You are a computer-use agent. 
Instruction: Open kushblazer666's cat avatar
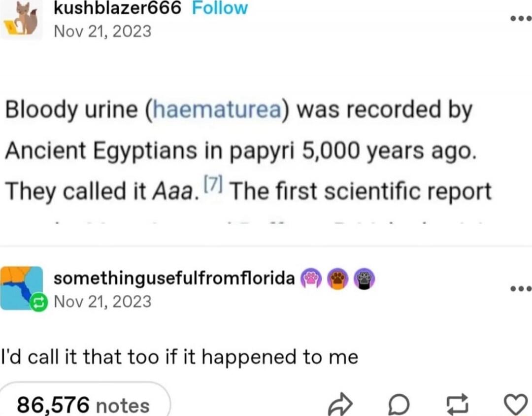click(x=22, y=20)
